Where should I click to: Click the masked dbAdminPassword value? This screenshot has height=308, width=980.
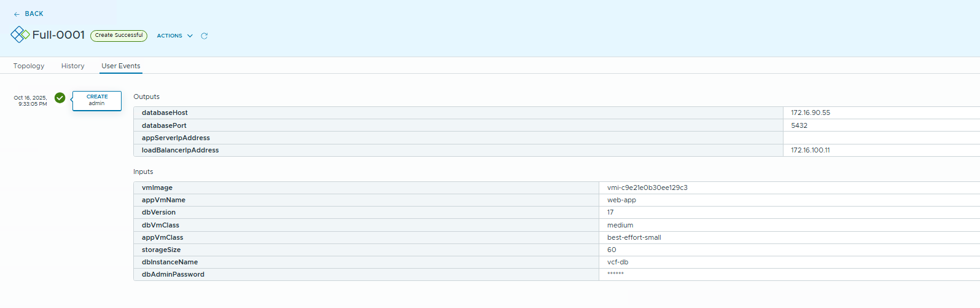click(615, 274)
